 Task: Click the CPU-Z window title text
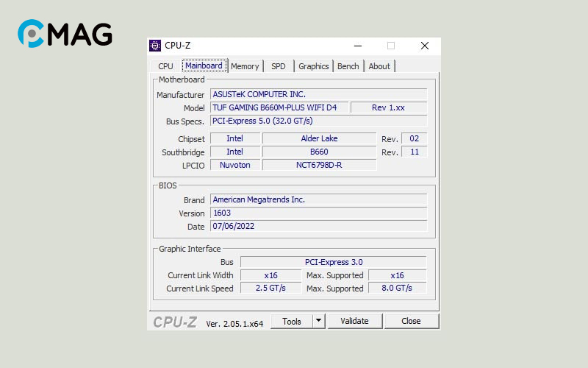(x=177, y=46)
